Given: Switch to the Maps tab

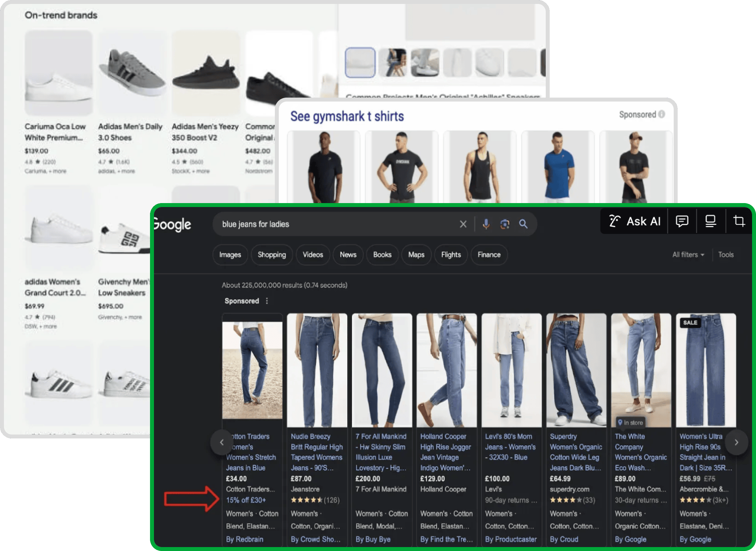Looking at the screenshot, I should 416,255.
